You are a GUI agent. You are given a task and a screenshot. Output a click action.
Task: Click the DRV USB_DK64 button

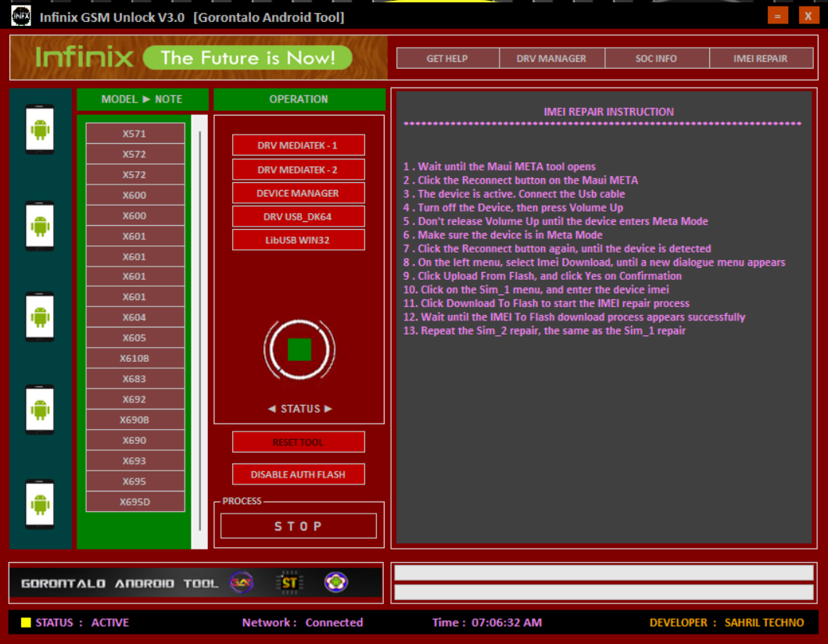(x=299, y=216)
